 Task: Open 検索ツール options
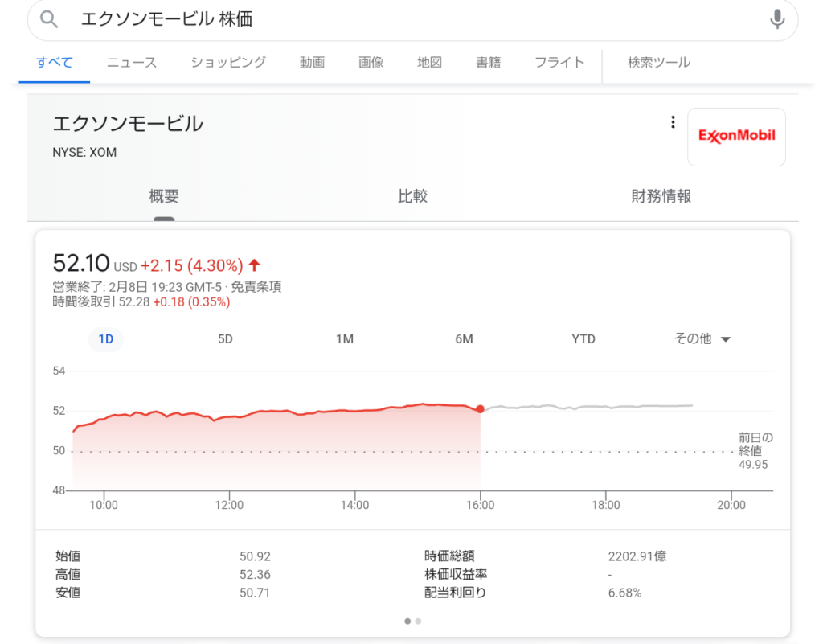coord(658,62)
